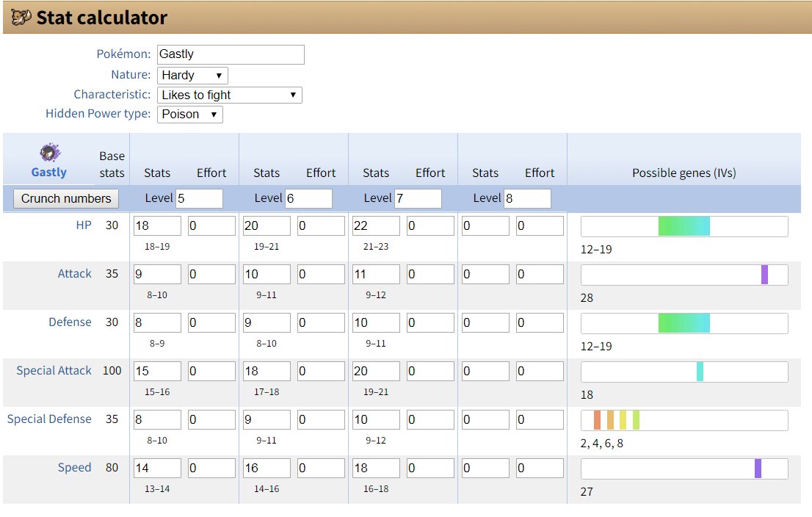Click the Speed stat field showing 18

(x=376, y=468)
